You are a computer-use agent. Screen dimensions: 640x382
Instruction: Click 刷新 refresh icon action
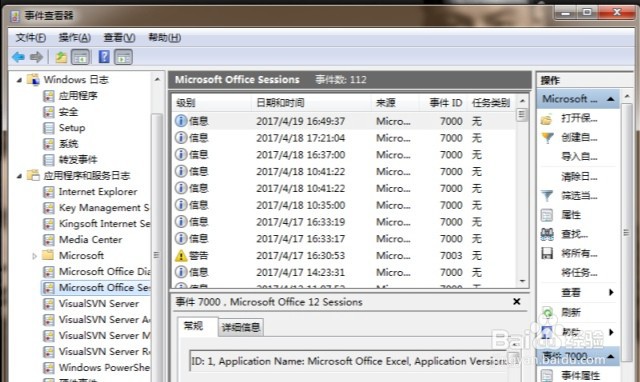coord(547,313)
